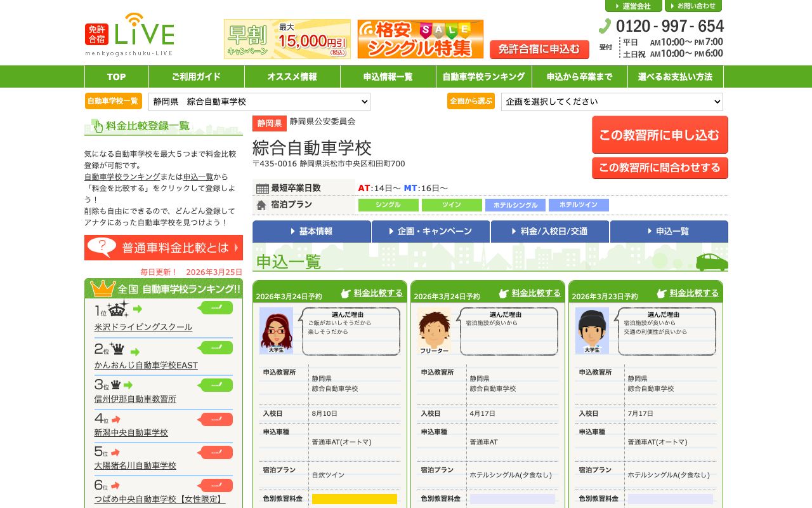Screen dimensions: 812x508
Task: Open 自動車学校ランキング from navigation bar
Action: pyautogui.click(x=483, y=76)
